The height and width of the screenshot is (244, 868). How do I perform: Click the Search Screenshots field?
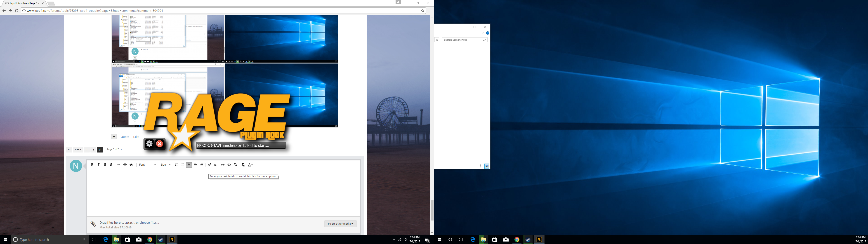click(x=462, y=40)
